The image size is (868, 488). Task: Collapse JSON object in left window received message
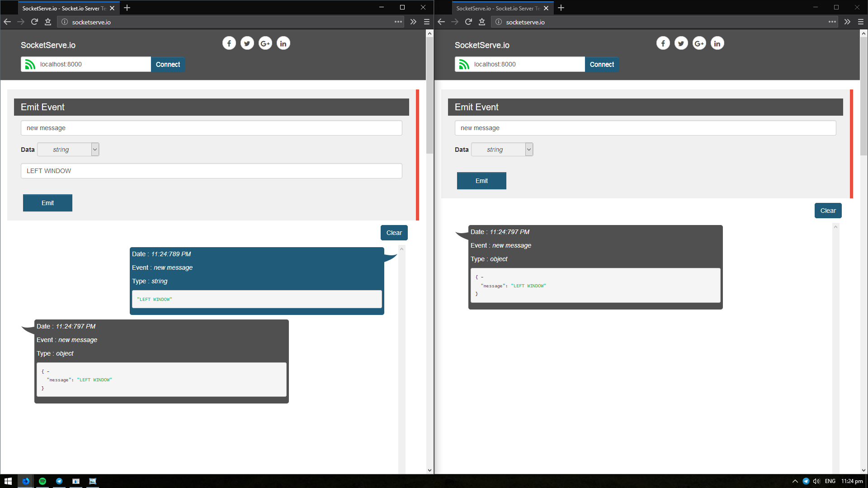click(x=48, y=372)
